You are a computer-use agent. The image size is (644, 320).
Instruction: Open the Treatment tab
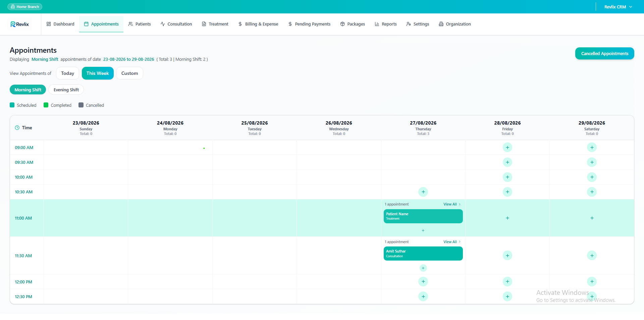pos(215,24)
